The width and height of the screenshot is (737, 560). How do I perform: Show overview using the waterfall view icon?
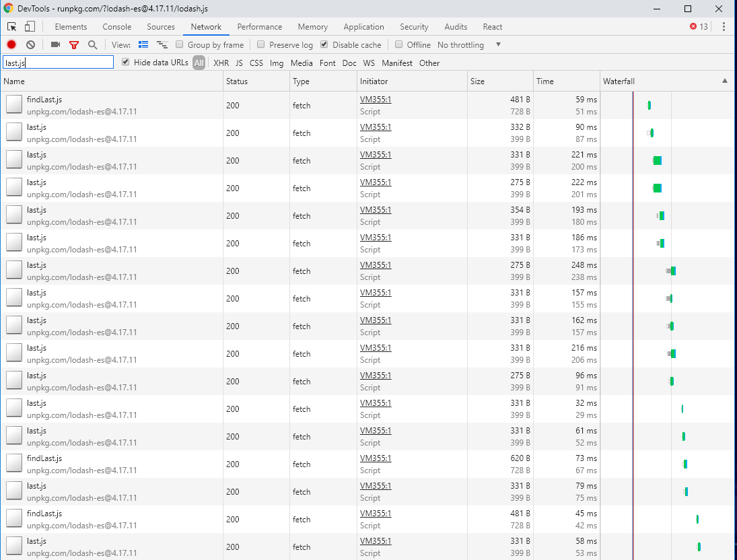[x=162, y=44]
